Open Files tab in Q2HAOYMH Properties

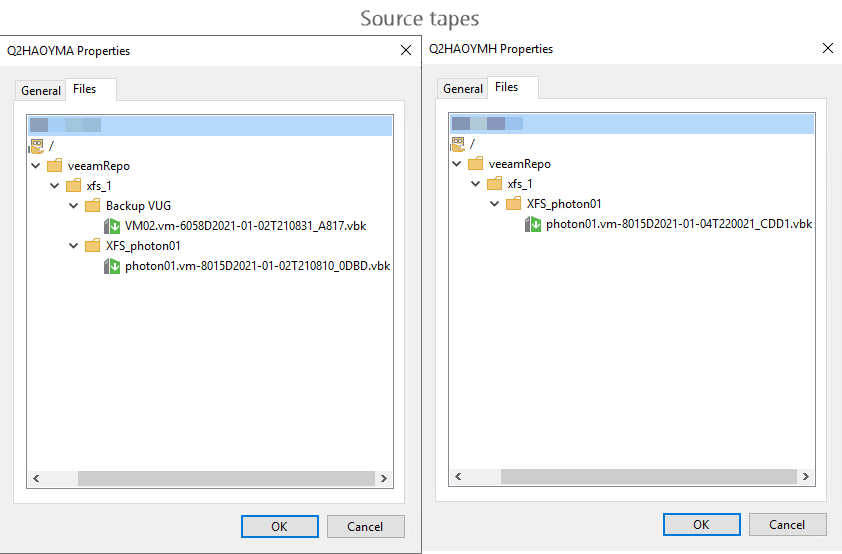click(506, 87)
